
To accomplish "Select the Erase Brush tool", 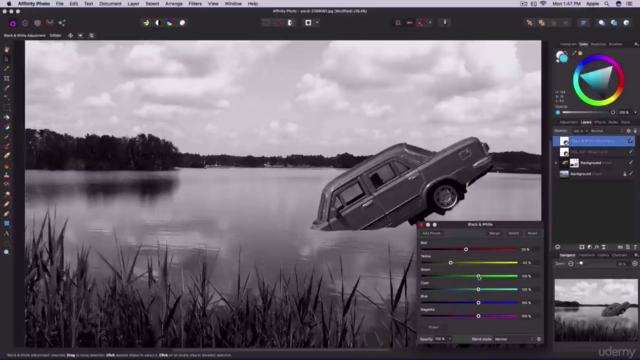I will 7,156.
